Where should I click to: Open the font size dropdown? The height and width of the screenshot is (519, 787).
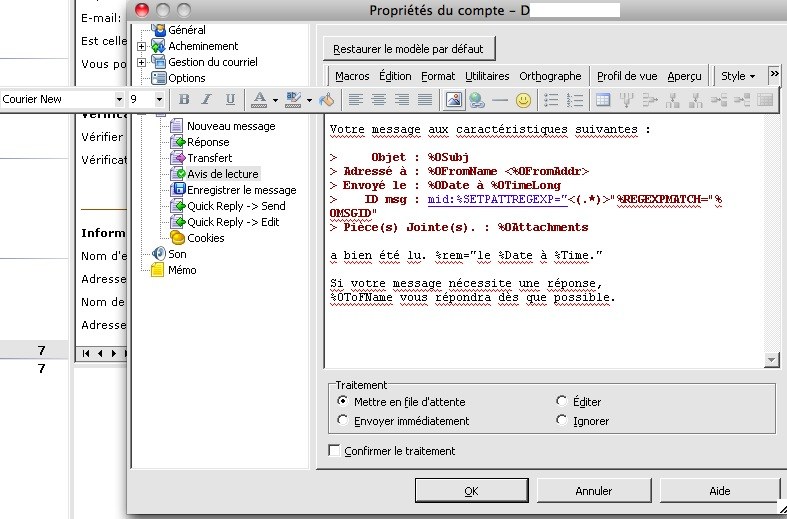[x=159, y=99]
